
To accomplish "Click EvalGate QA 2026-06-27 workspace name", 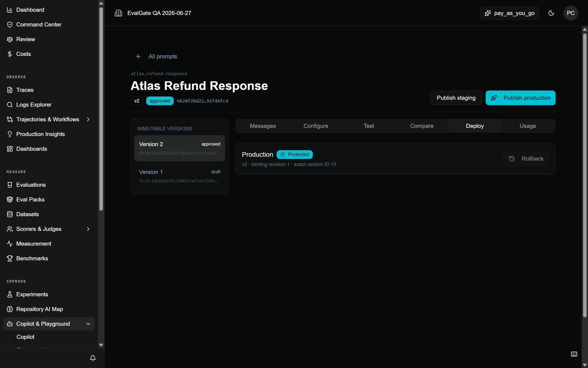I will click(159, 13).
